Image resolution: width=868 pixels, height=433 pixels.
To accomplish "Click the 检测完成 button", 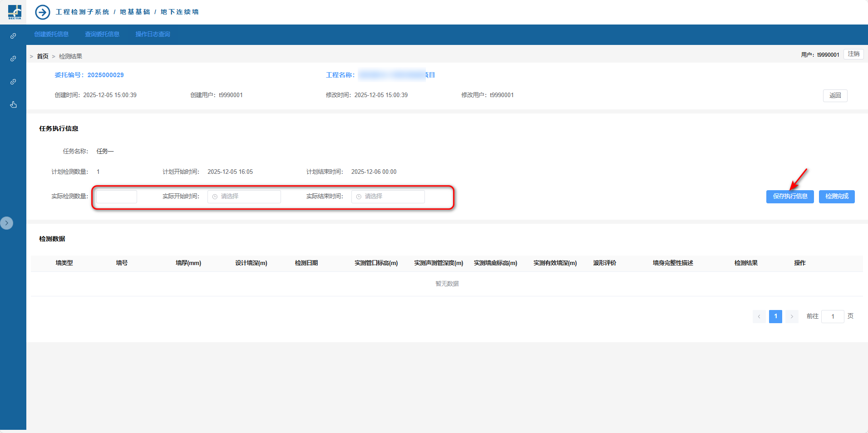I will coord(837,197).
